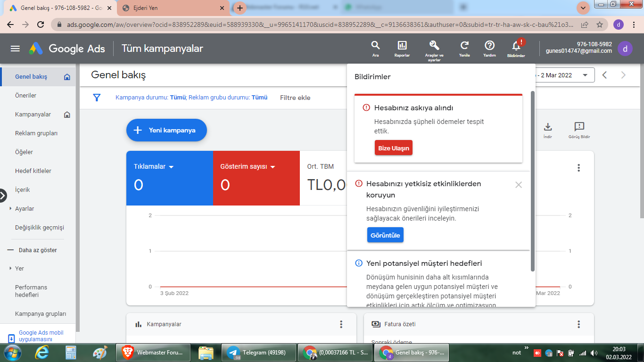Click Yeni potansiyel müşteri hedefleri notification
This screenshot has width=644, height=362.
[424, 263]
